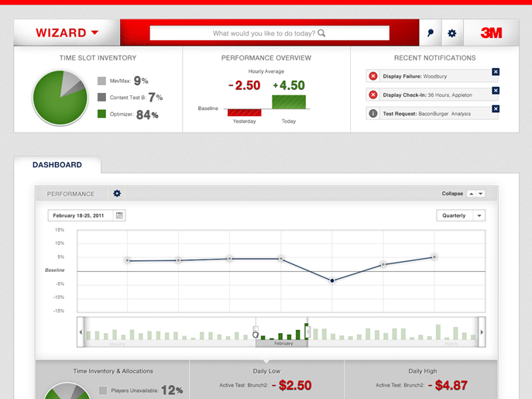Open the Display Failure: Woodbury notification
The width and height of the screenshot is (532, 399).
432,76
